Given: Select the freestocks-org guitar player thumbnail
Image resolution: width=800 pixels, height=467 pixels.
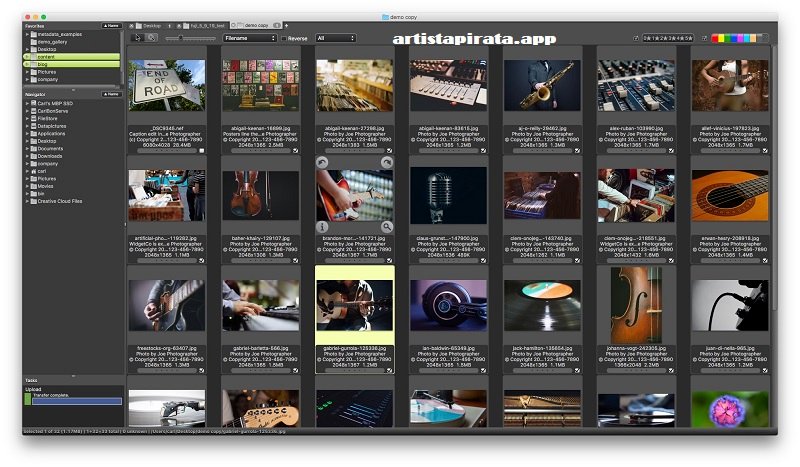Looking at the screenshot, I should pyautogui.click(x=167, y=305).
